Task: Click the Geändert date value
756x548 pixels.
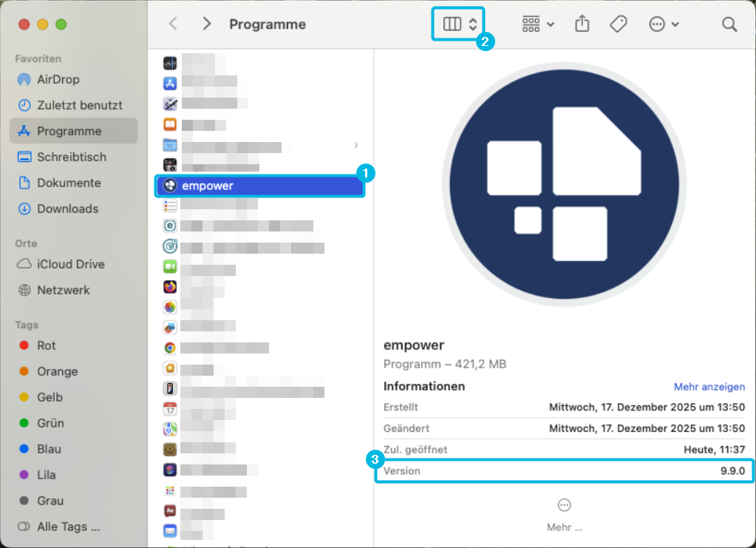Action: pos(647,428)
